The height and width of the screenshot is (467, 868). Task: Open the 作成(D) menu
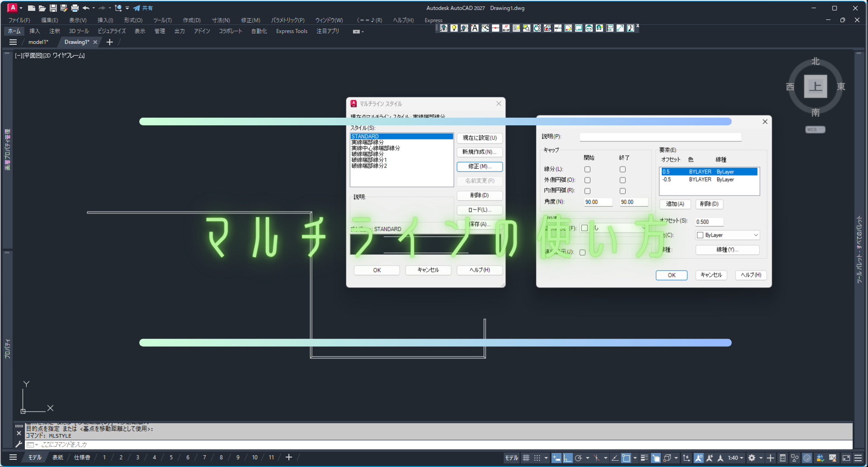click(x=192, y=20)
